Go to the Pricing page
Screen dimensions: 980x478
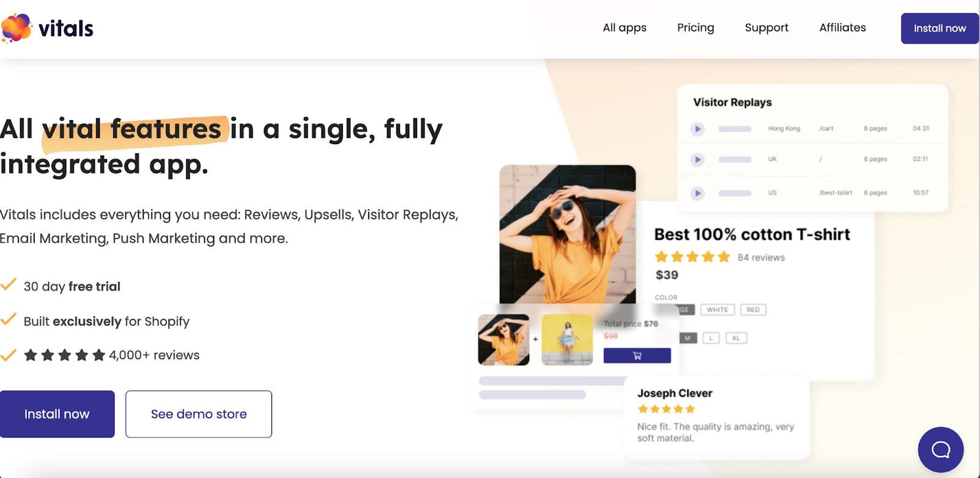pyautogui.click(x=695, y=28)
